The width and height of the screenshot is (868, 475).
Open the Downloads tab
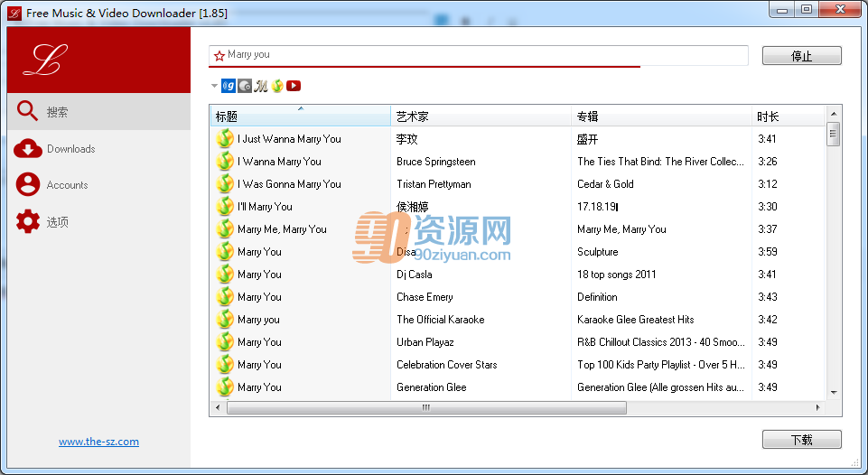pyautogui.click(x=99, y=148)
